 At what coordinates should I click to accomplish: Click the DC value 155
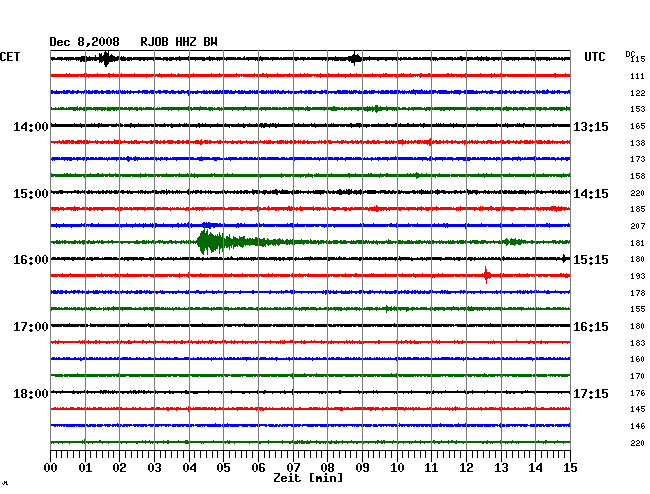click(638, 309)
